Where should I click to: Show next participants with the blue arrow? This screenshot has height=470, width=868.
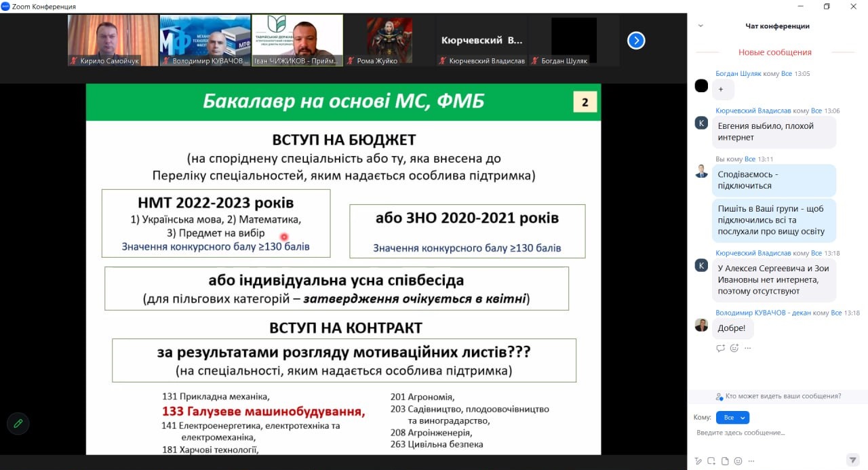point(636,41)
